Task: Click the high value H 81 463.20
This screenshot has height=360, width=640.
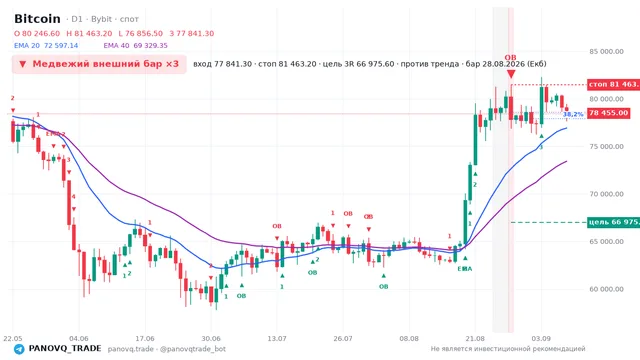Action: click(89, 33)
